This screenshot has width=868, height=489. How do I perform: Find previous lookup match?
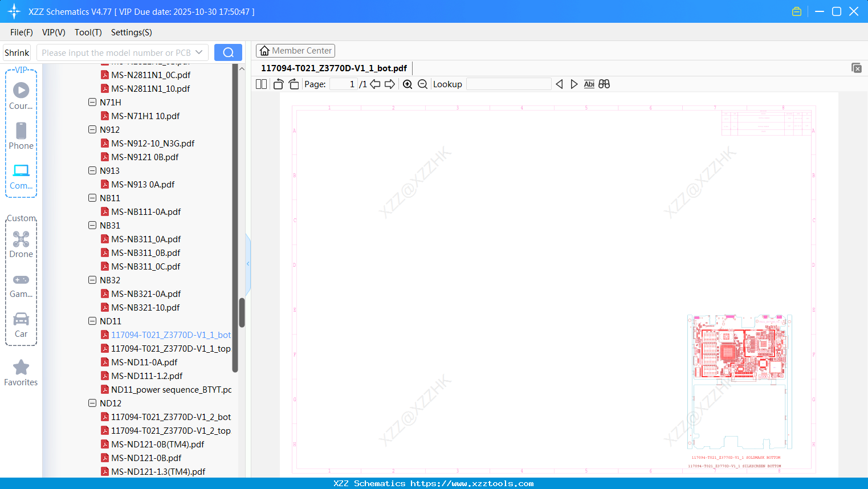click(559, 84)
